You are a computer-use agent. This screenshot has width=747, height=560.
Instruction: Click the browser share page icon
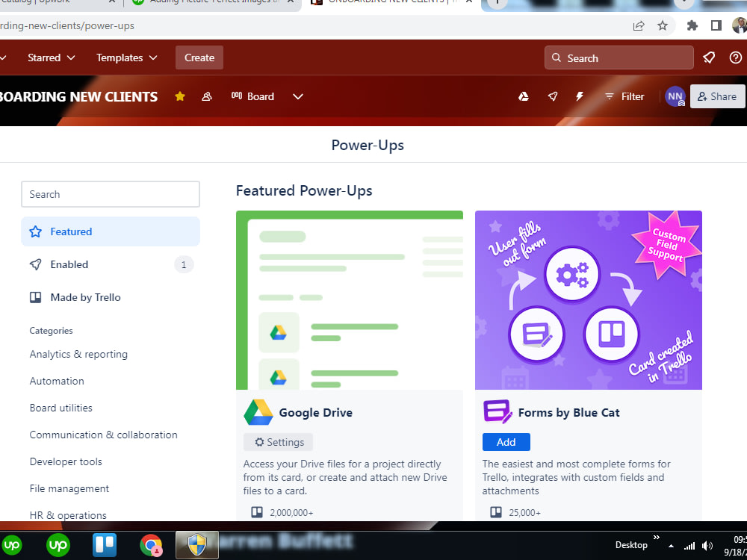coord(639,25)
